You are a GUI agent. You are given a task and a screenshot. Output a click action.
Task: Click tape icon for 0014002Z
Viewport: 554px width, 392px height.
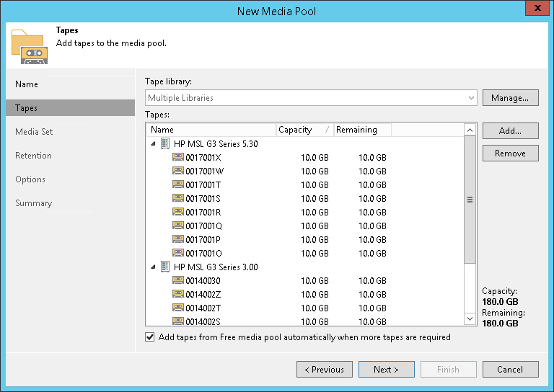click(177, 294)
